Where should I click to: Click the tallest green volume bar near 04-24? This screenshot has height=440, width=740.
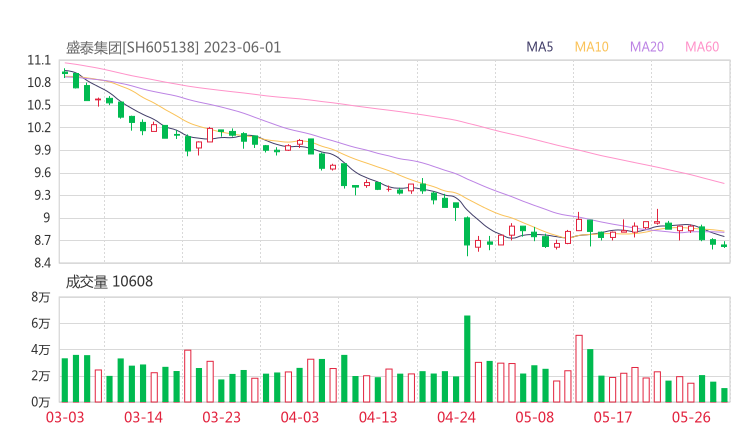[467, 359]
